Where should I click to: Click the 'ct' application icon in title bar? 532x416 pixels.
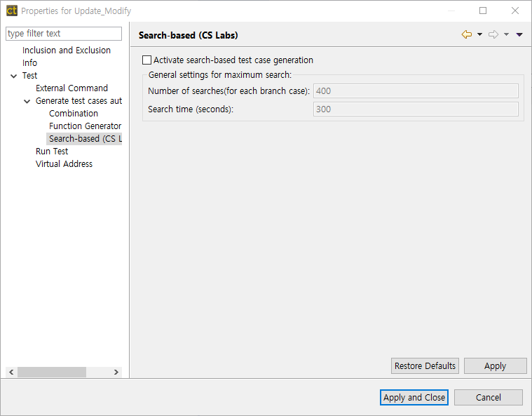pyautogui.click(x=11, y=11)
